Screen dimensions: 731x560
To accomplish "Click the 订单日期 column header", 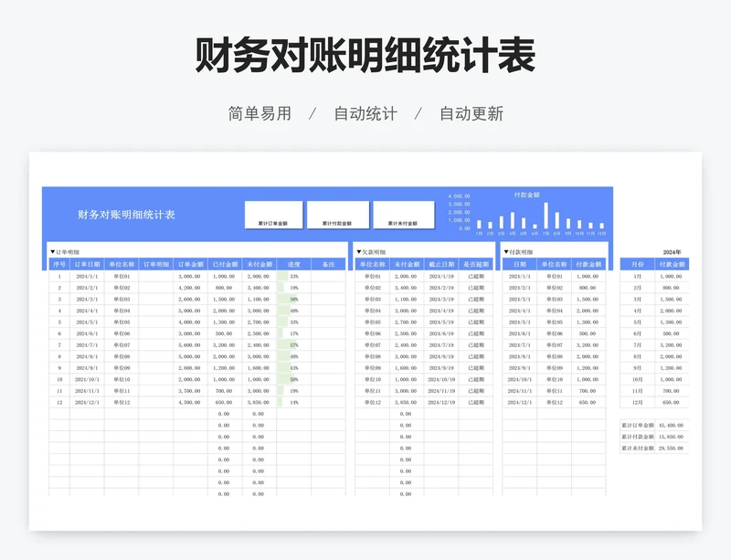I will (x=87, y=264).
